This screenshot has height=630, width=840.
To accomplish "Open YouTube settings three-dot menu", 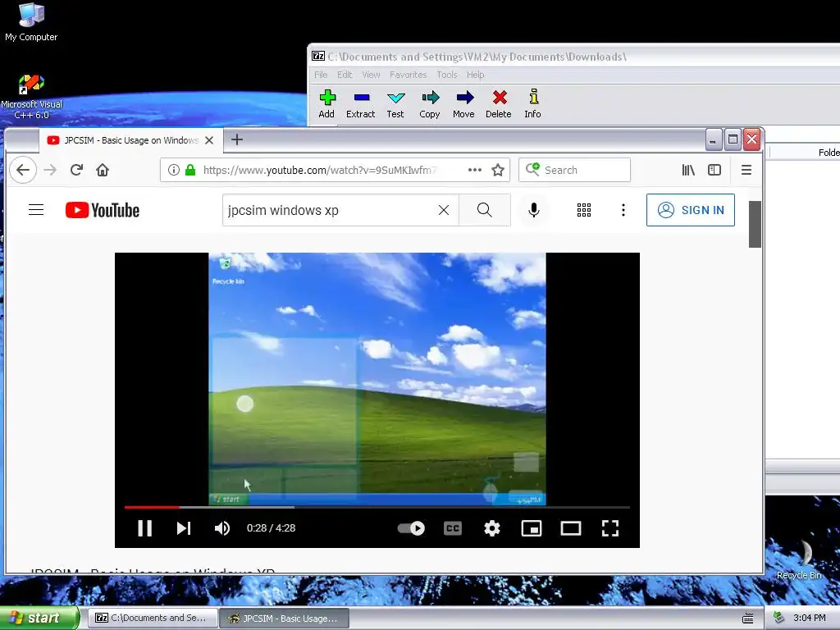I will click(x=623, y=210).
